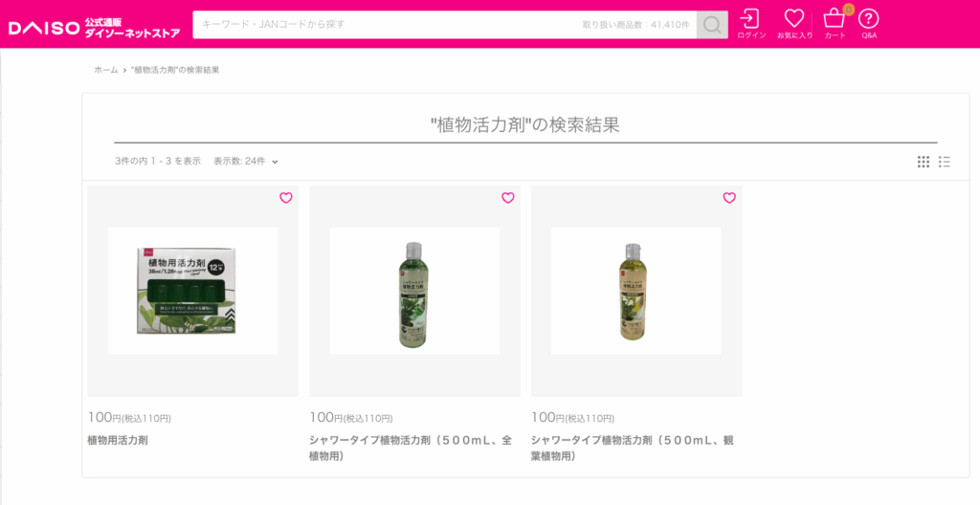
Task: Favorite the 植物用活力剤 box product
Action: click(x=285, y=198)
